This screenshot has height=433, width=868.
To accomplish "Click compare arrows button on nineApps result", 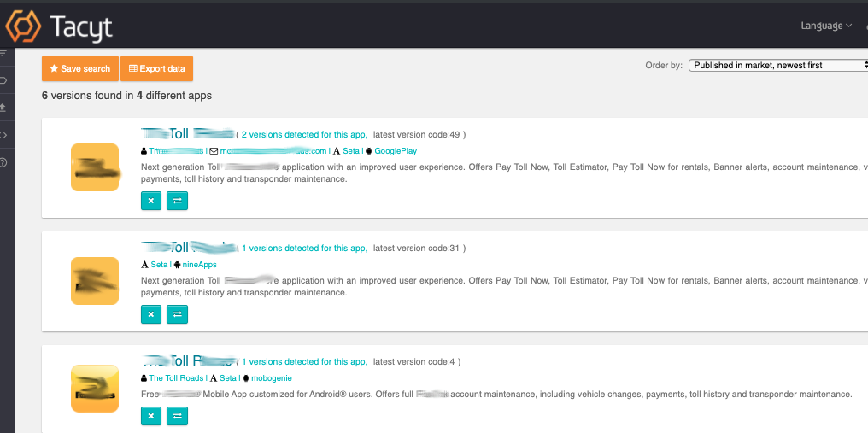I will [x=177, y=314].
